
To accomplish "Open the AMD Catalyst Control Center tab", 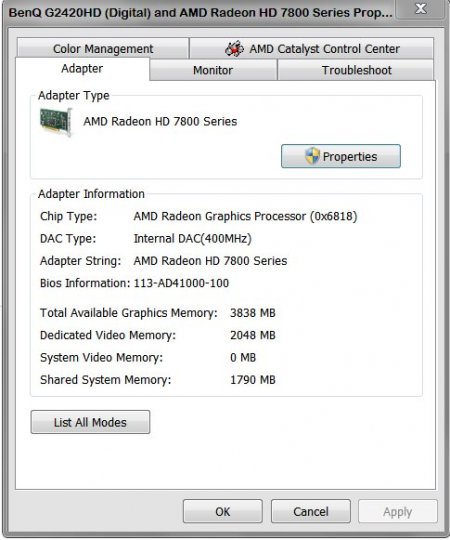I will (x=312, y=49).
